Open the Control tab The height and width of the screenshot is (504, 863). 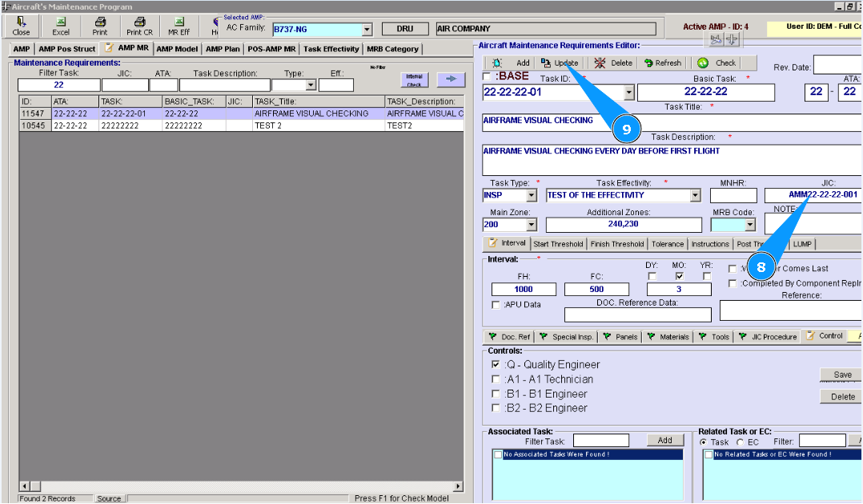tap(825, 336)
